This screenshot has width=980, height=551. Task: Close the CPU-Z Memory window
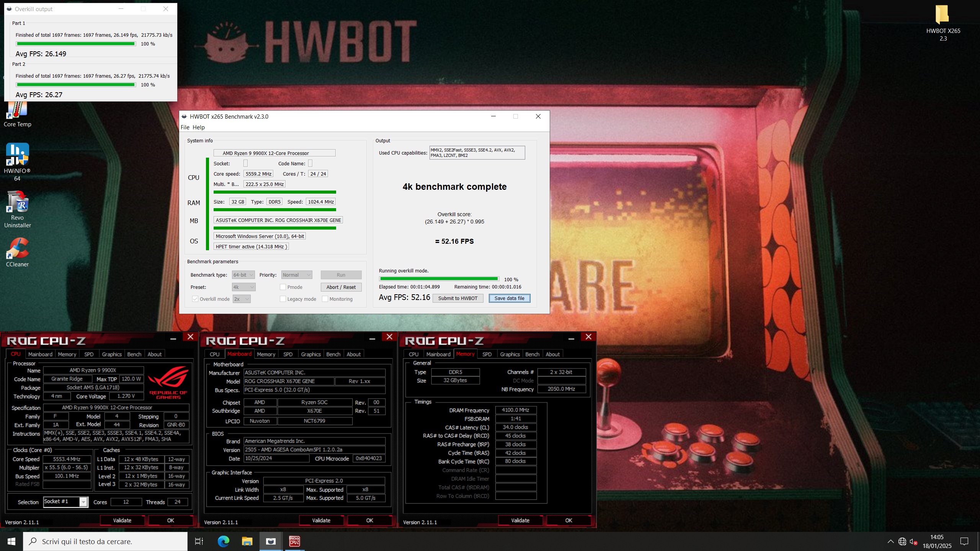pos(588,337)
